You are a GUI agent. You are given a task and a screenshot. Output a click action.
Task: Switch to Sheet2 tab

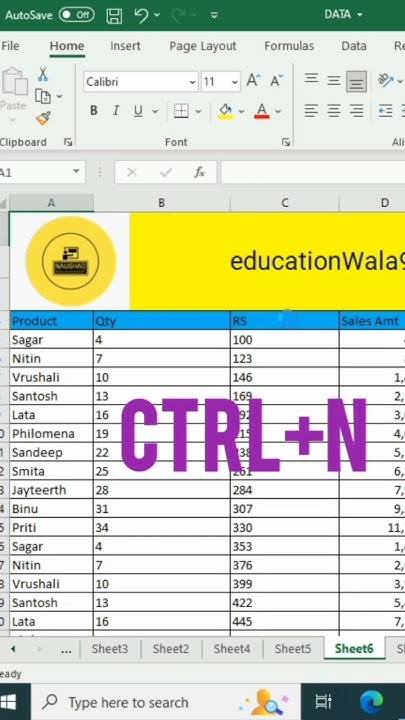(171, 649)
